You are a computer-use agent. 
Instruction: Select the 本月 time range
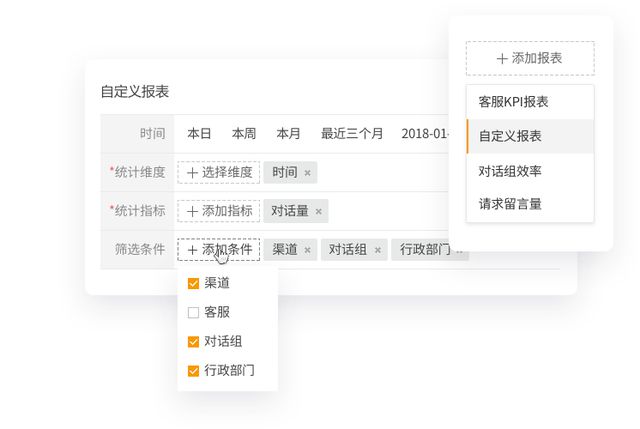288,134
